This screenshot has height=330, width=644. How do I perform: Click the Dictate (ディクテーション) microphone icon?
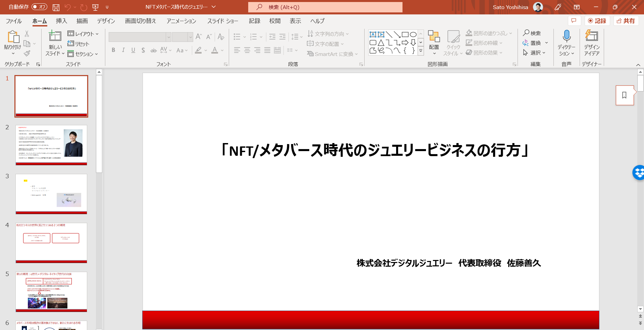pyautogui.click(x=567, y=36)
